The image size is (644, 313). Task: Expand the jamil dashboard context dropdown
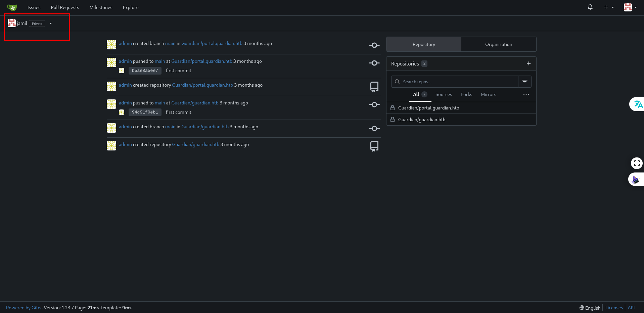pyautogui.click(x=51, y=24)
